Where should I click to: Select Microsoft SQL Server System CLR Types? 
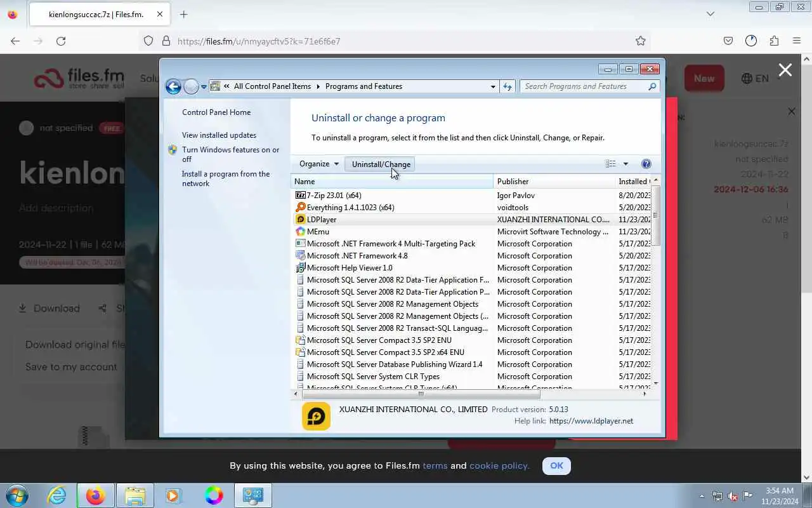pos(373,377)
